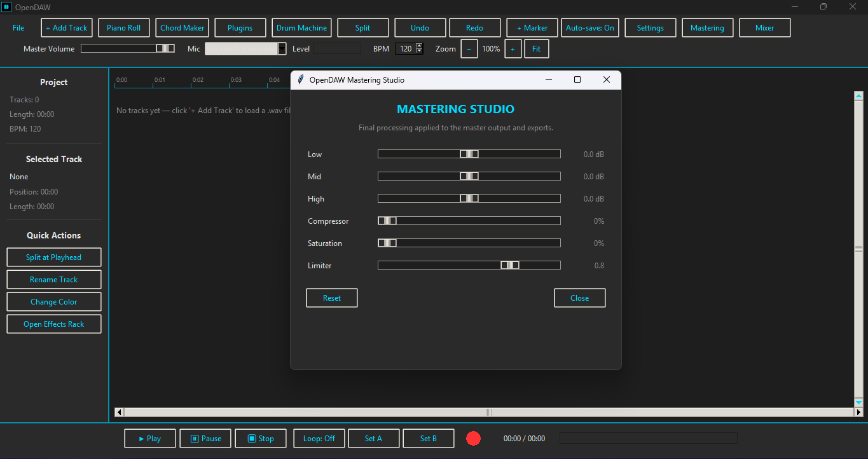
Task: Click the Set B loop point button
Action: pos(429,439)
